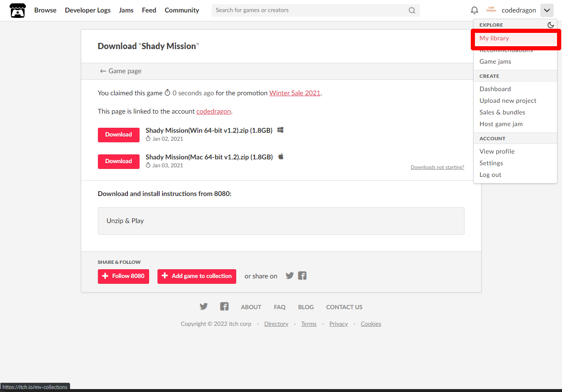Open the BLOG footer link
562x392 pixels.
pyautogui.click(x=306, y=307)
